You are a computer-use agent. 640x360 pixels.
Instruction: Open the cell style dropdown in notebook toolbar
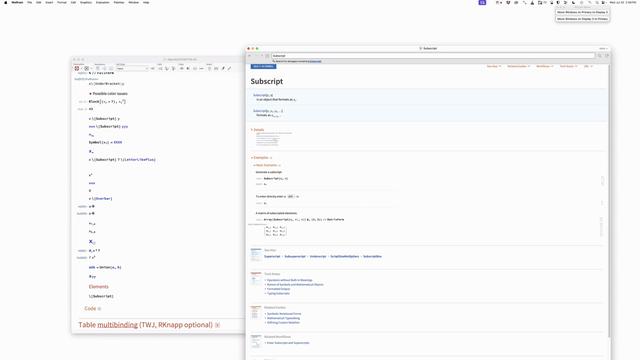pyautogui.click(x=132, y=69)
